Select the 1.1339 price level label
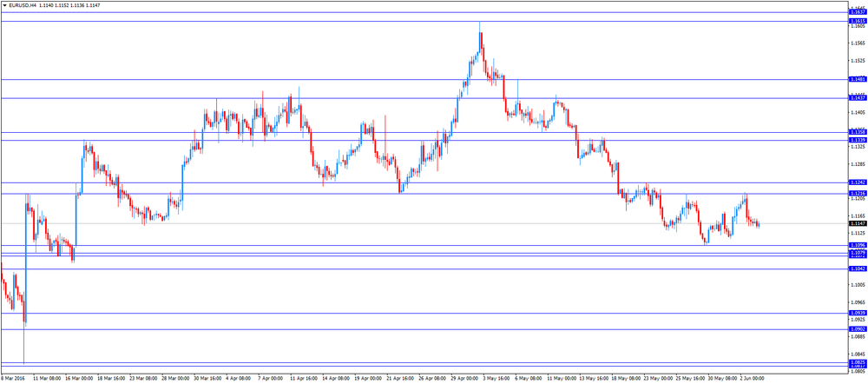Screen dimensions: 868x384 tap(857, 141)
